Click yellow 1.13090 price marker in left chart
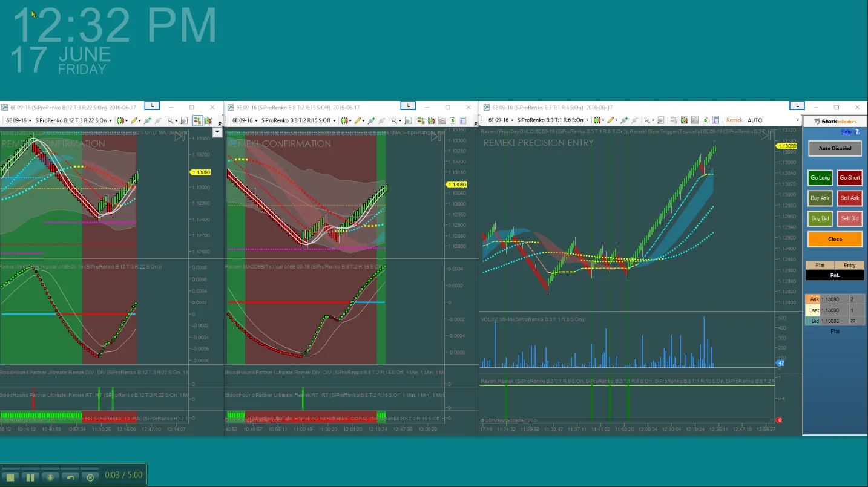 (x=200, y=172)
